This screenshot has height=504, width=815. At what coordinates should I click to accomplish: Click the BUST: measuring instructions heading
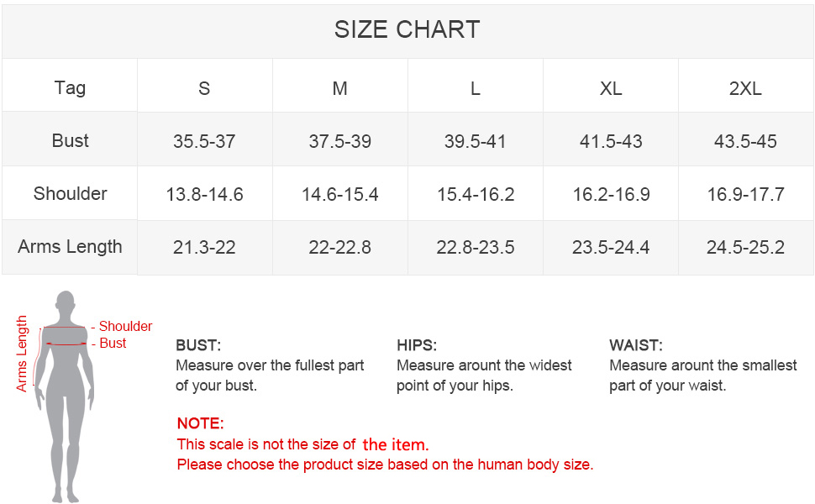(x=198, y=345)
